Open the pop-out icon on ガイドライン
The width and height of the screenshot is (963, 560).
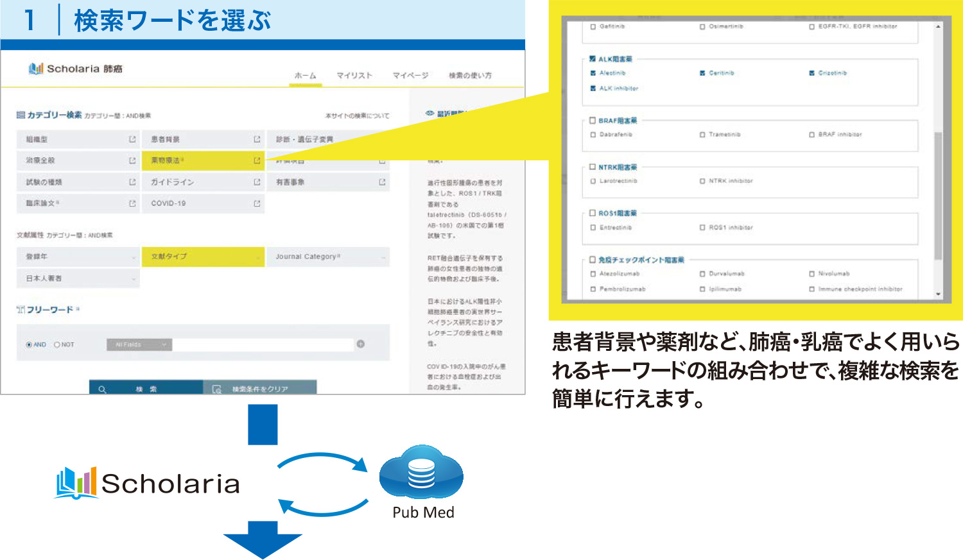coord(257,182)
